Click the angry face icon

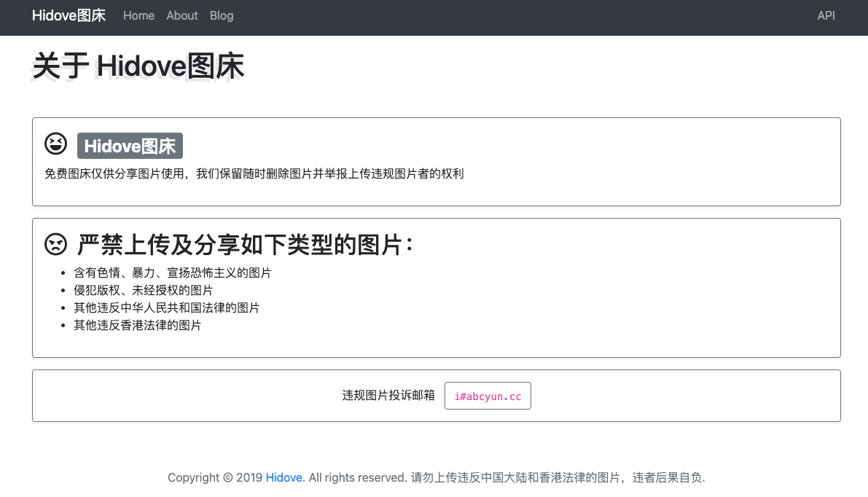(x=56, y=244)
